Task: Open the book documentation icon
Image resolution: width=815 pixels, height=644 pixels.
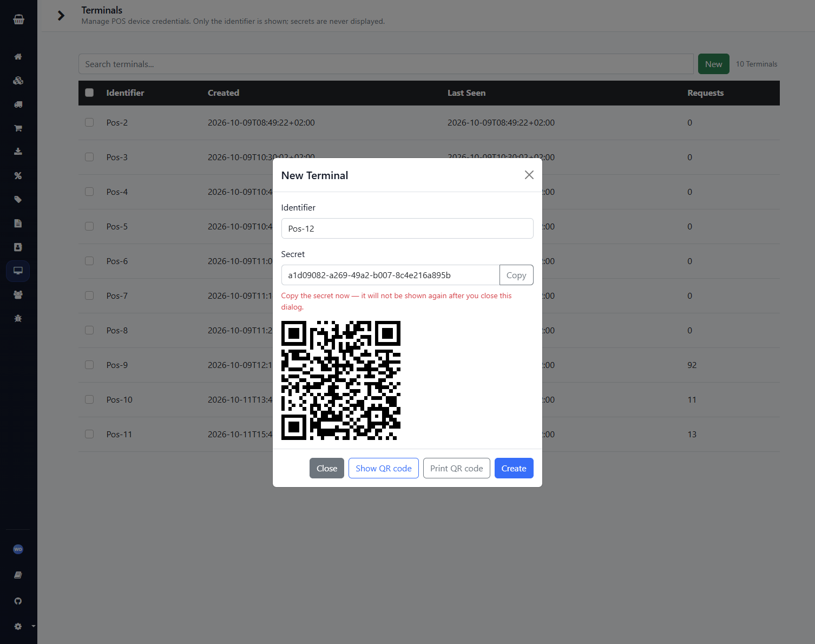Action: click(x=18, y=575)
